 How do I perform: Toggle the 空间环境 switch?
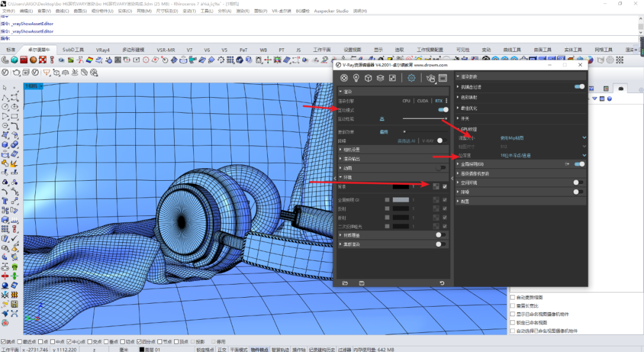pyautogui.click(x=578, y=183)
